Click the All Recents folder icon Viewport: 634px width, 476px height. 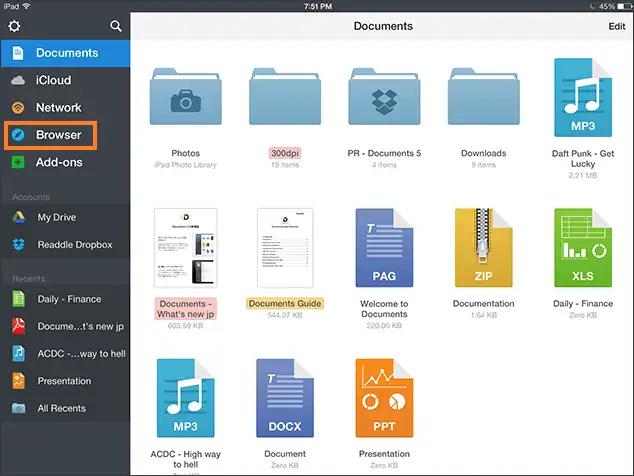point(19,408)
